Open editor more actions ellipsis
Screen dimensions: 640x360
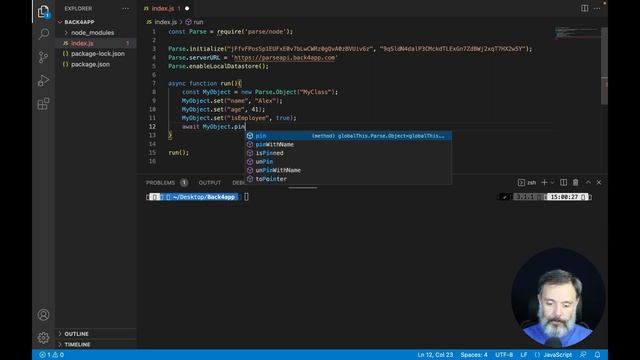point(597,8)
